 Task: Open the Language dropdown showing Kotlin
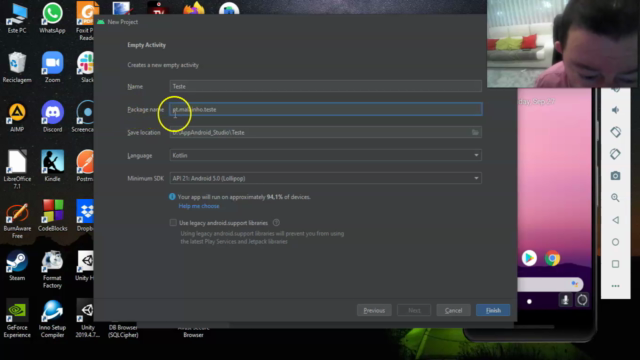point(325,156)
